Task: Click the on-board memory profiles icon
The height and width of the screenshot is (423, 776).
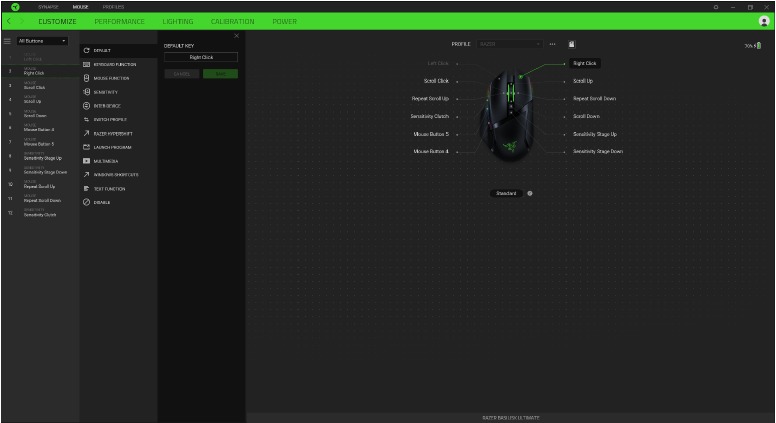Action: (572, 44)
